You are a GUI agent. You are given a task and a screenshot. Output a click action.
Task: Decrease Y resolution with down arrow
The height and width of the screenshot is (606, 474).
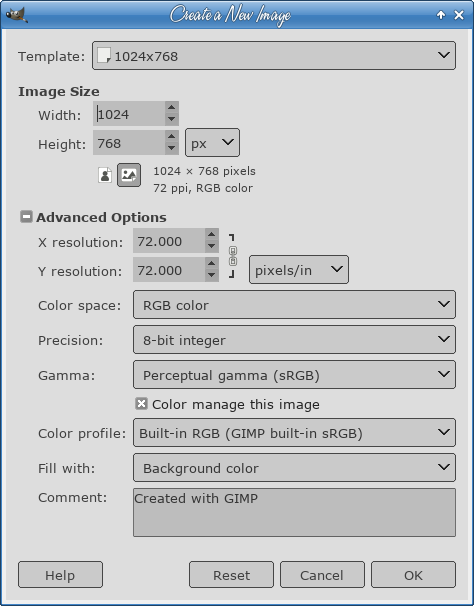211,275
